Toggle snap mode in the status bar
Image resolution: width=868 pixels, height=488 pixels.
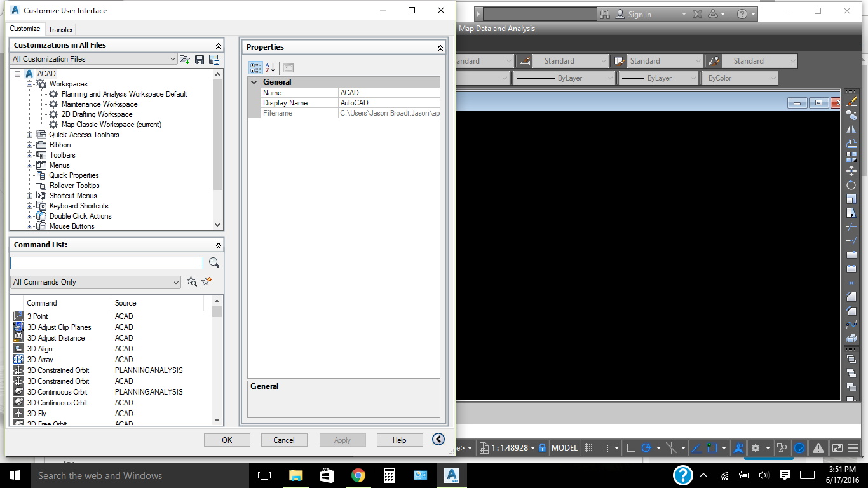click(x=604, y=447)
